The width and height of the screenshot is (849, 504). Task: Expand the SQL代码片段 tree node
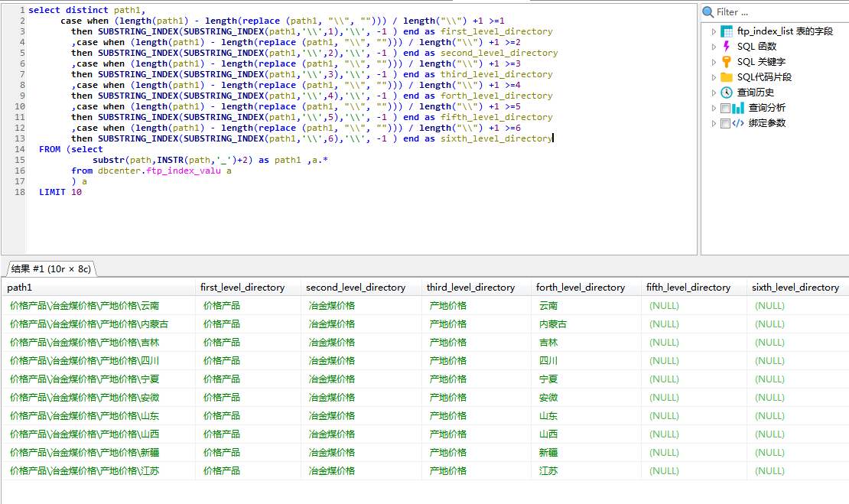714,77
